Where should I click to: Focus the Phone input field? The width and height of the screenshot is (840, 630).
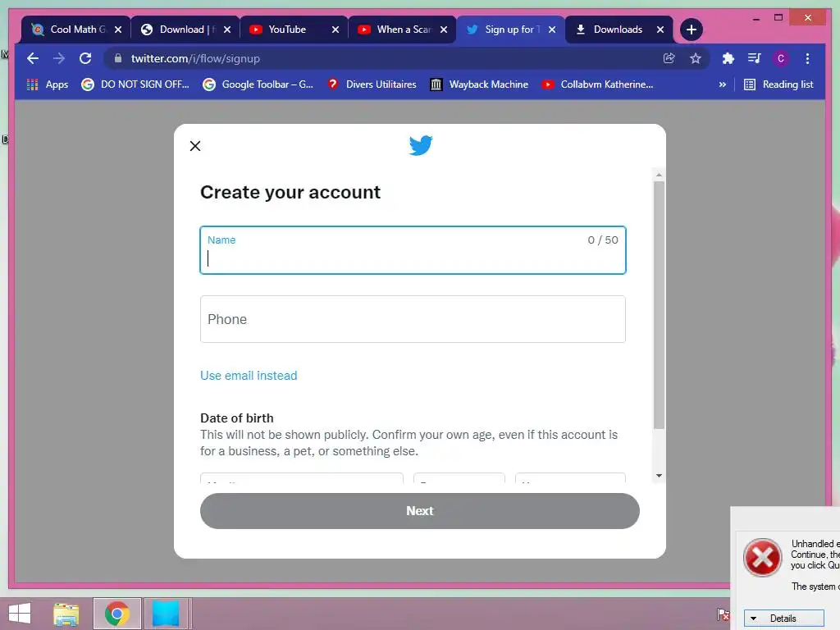pos(413,319)
